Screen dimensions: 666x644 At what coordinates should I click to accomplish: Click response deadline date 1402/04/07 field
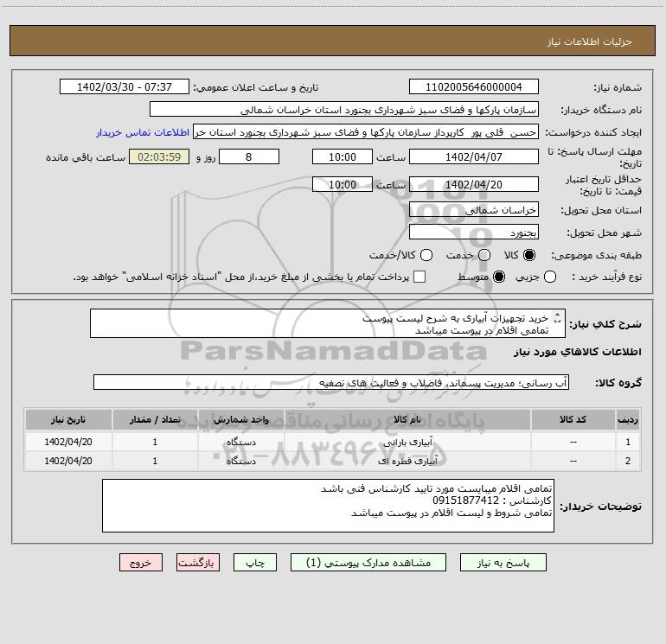click(x=474, y=156)
